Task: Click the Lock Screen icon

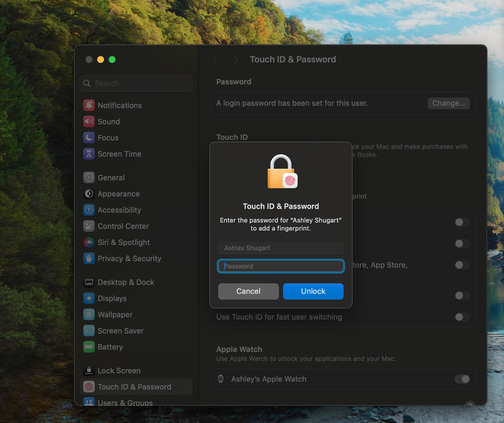Action: [x=89, y=371]
